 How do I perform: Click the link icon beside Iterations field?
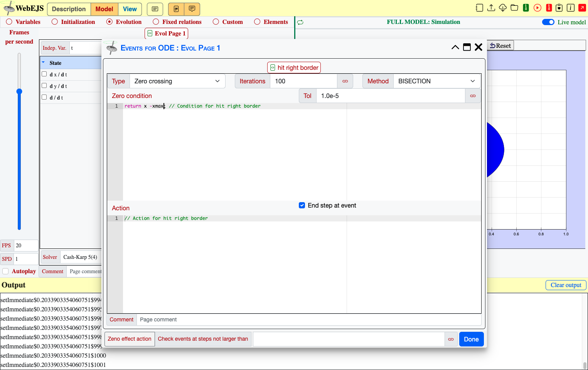coord(345,81)
